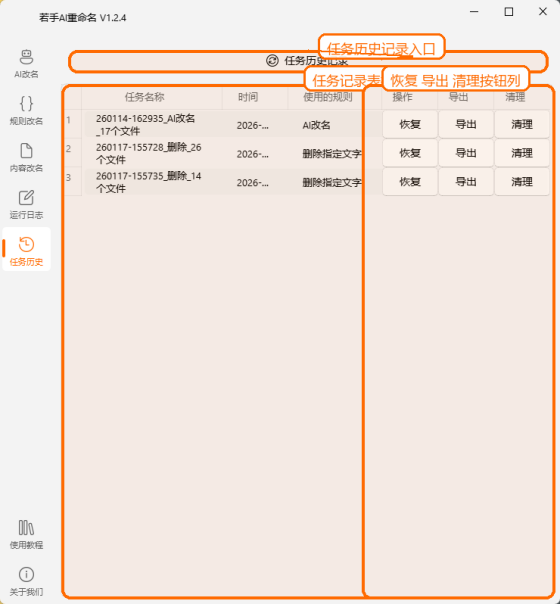Select row number 1 header

point(72,124)
